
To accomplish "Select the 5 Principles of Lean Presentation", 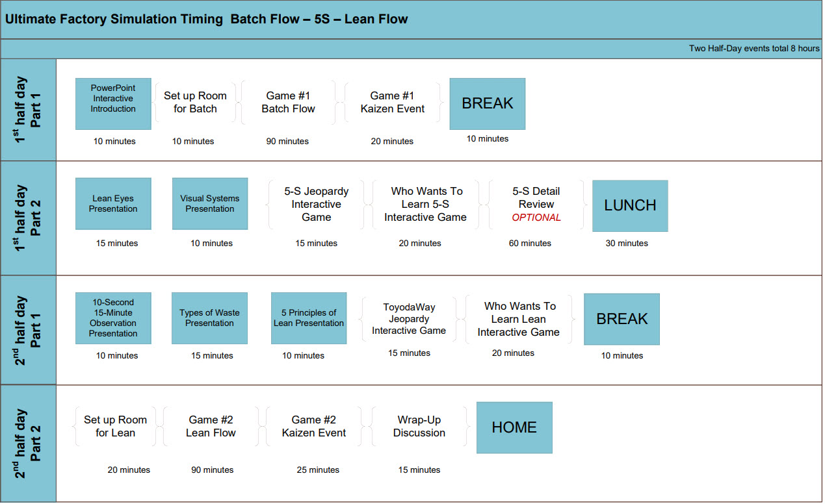I will coord(308,318).
